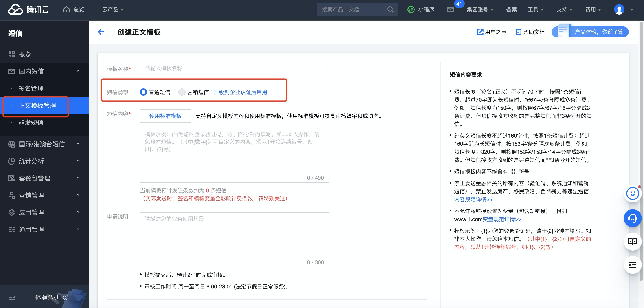
Task: Click the 统计分析 pie chart icon
Action: (11, 161)
